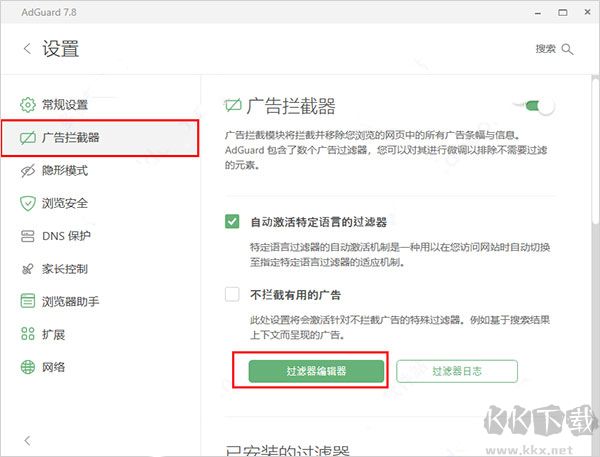Close the AdGuard window

click(587, 12)
